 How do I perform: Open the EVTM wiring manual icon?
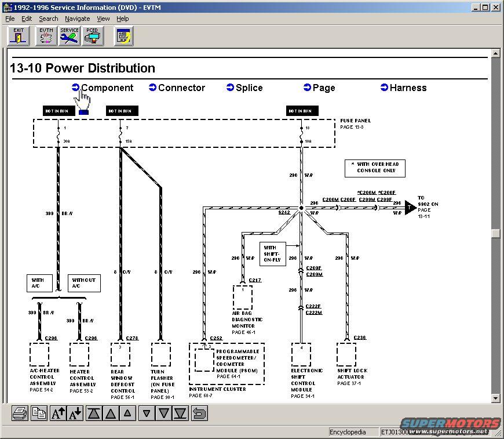tap(46, 36)
